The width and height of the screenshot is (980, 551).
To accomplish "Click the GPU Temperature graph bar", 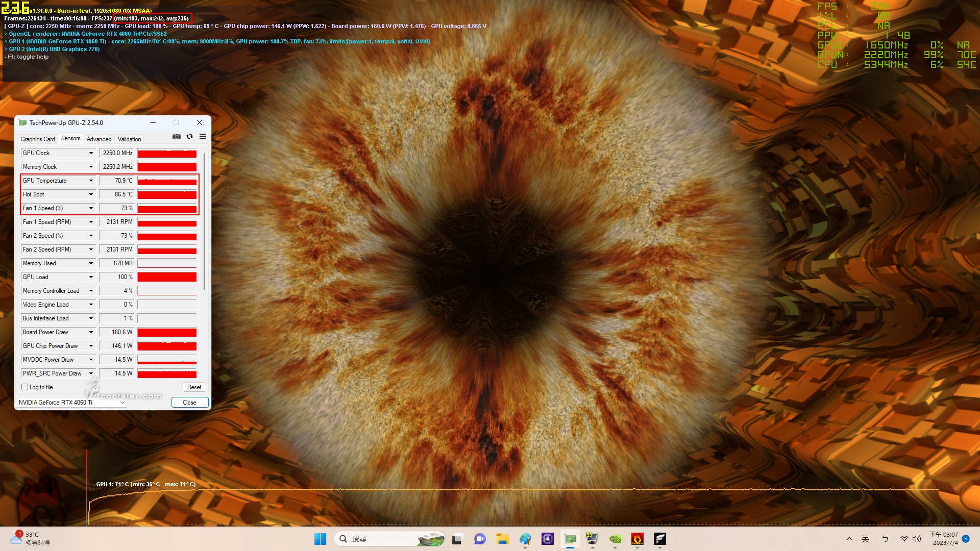I will 167,181.
